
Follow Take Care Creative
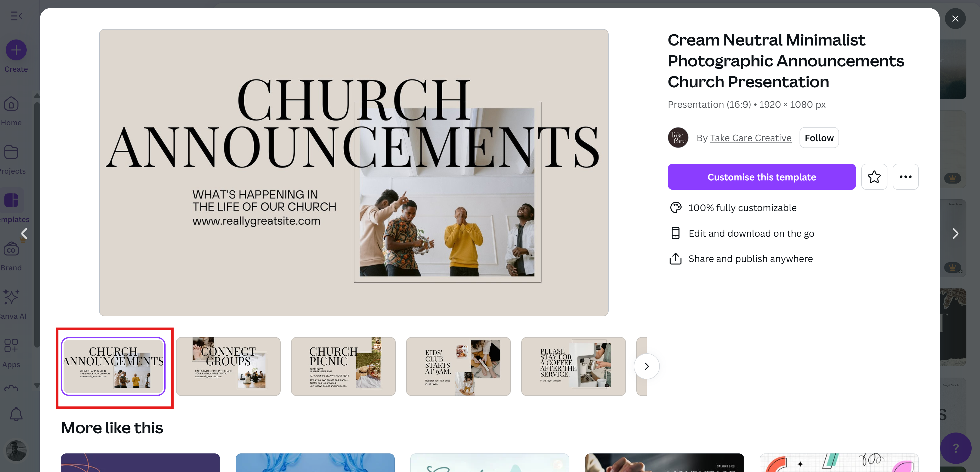click(819, 137)
